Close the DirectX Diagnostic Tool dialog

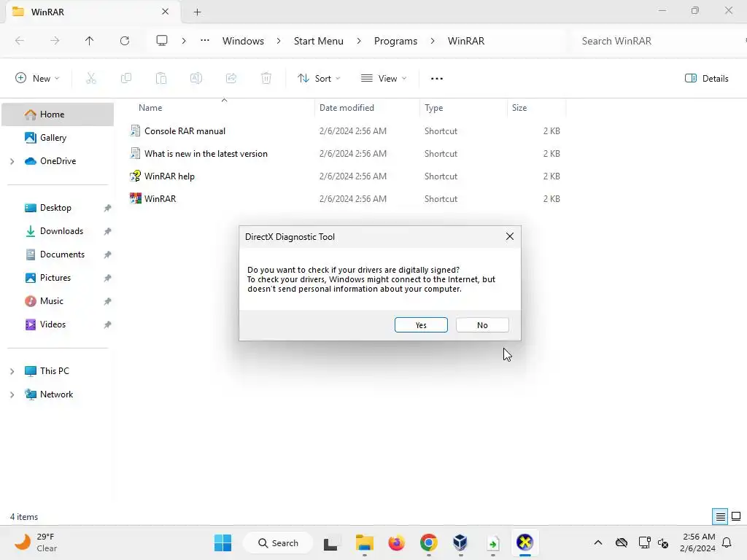[509, 237]
